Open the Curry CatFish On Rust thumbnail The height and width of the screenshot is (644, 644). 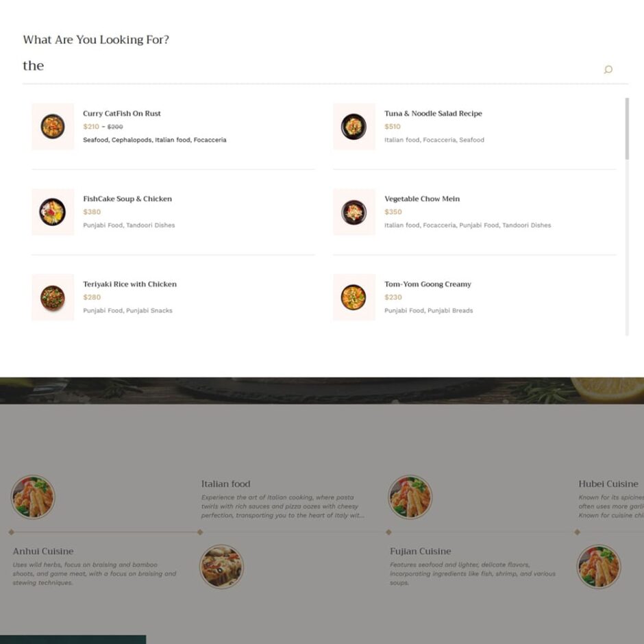coord(53,127)
